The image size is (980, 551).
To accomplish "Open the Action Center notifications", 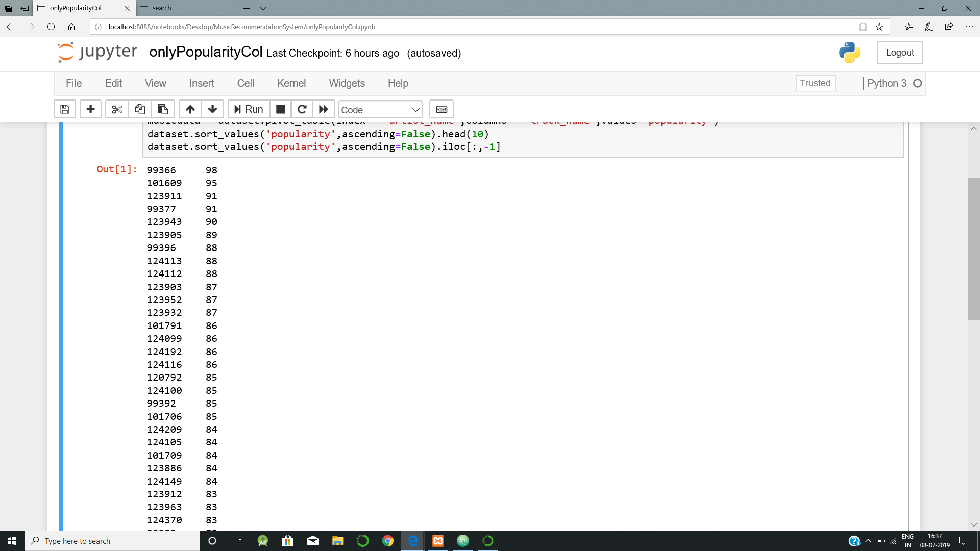I will click(963, 541).
